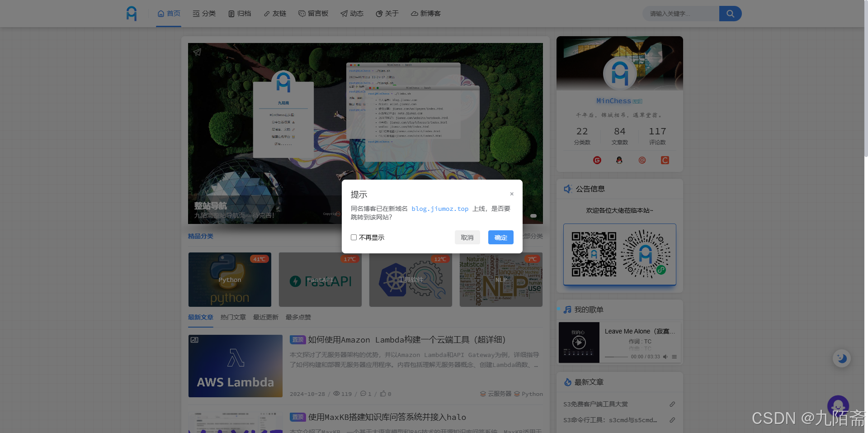Click the link icon beside S3免费客户端工具大赏
This screenshot has width=868, height=433.
click(672, 404)
